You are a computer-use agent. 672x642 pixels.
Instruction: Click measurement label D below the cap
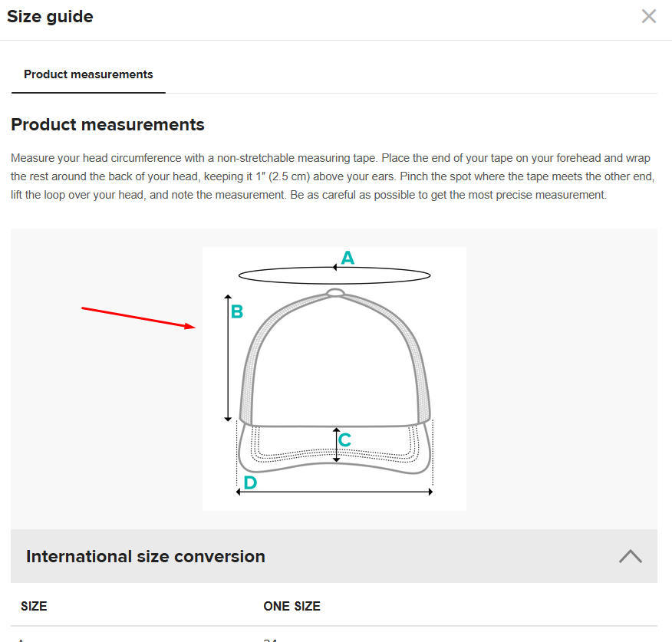[x=249, y=482]
